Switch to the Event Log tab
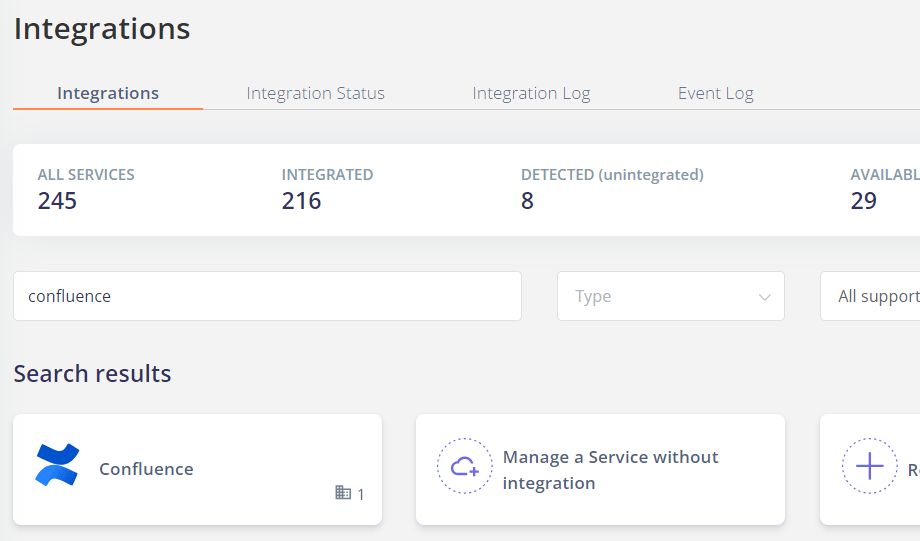The height and width of the screenshot is (541, 920). [715, 93]
